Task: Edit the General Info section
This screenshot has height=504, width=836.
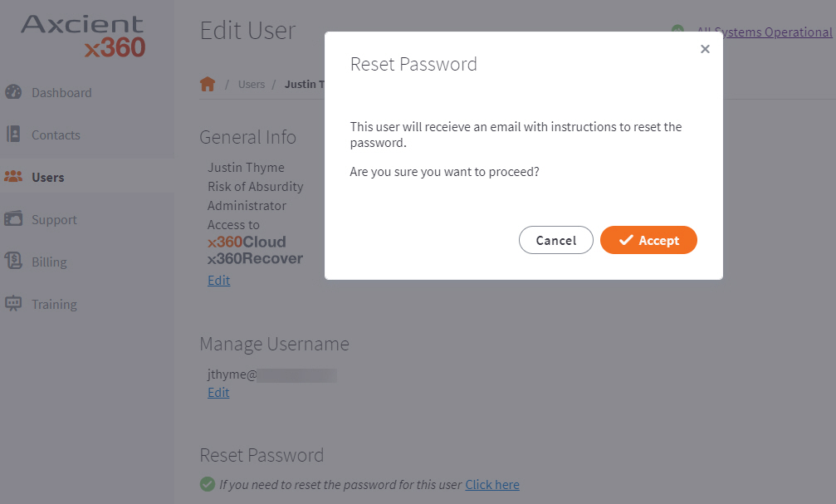Action: pyautogui.click(x=218, y=280)
